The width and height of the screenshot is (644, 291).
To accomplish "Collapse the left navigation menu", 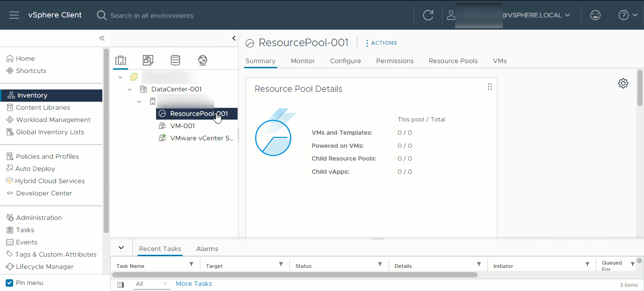I will tap(101, 38).
